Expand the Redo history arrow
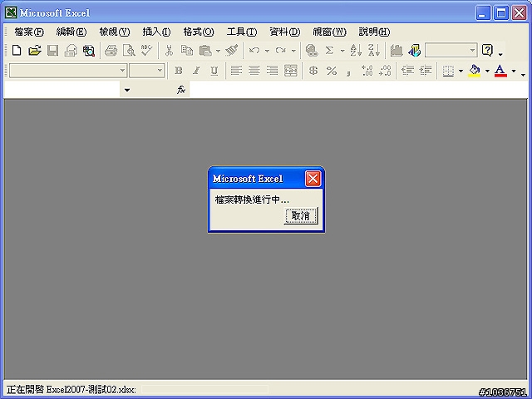Image resolution: width=532 pixels, height=399 pixels. [293, 51]
